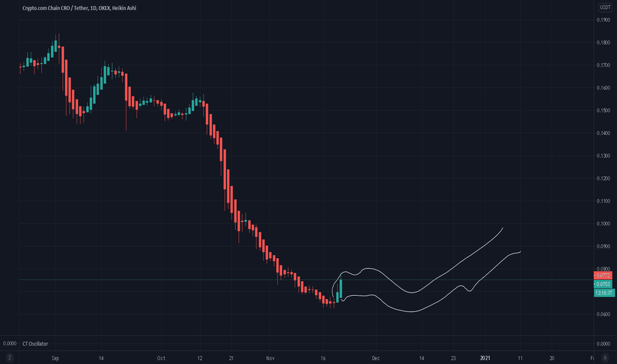Viewport: 617px width, 364px height.
Task: Click the 2021 label on time axis
Action: click(x=485, y=358)
